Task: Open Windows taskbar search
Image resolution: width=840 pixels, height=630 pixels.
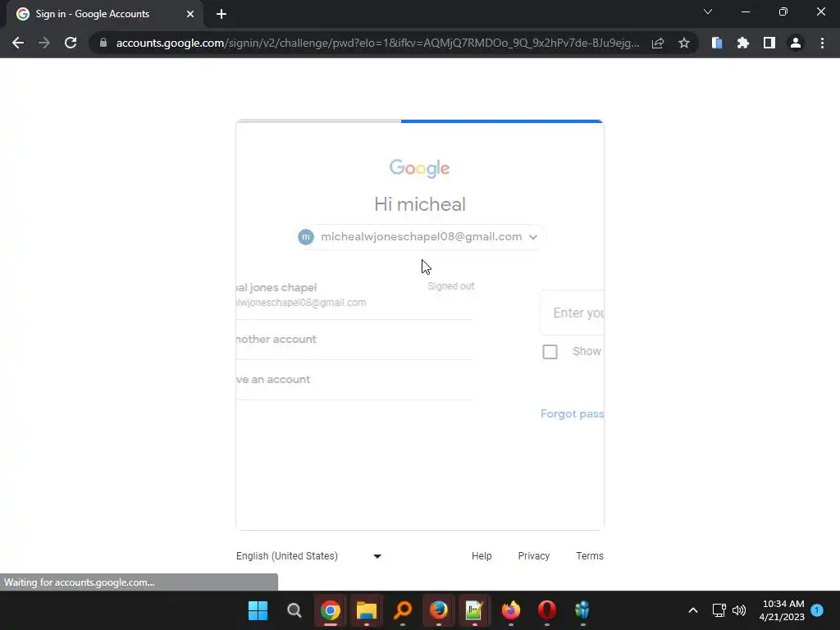Action: [294, 610]
